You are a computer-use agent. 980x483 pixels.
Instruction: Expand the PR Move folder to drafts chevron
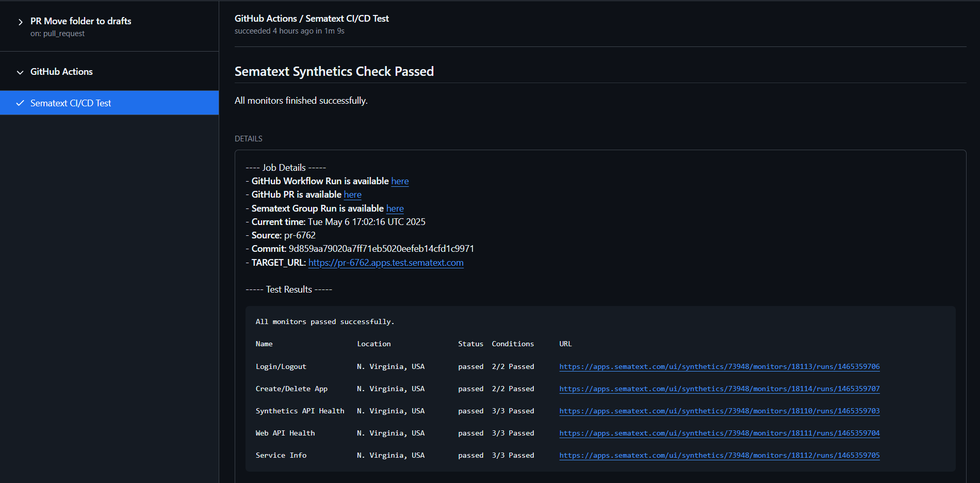click(x=20, y=22)
